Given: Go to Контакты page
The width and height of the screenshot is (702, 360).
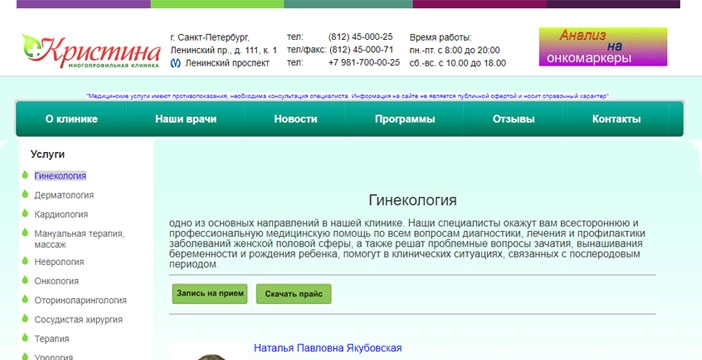Looking at the screenshot, I should point(616,119).
